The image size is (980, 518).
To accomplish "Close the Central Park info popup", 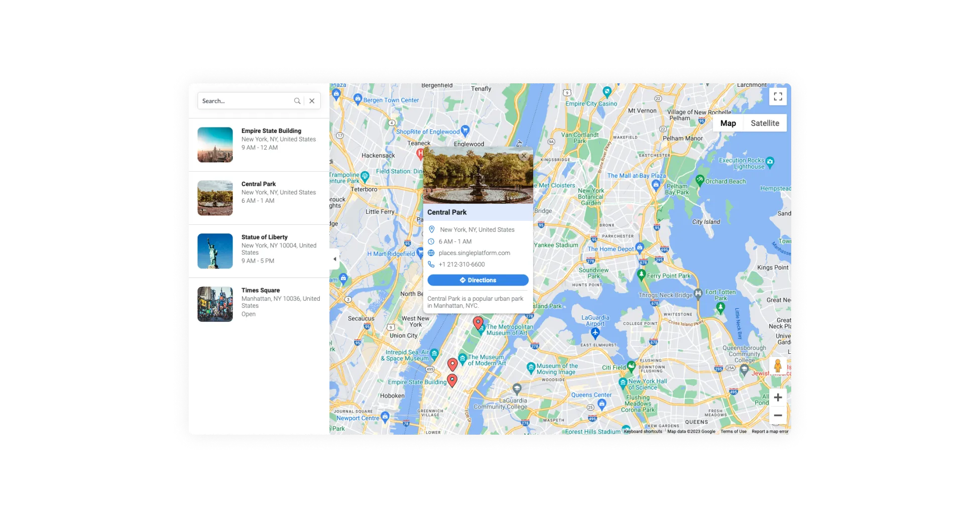I will coord(524,156).
